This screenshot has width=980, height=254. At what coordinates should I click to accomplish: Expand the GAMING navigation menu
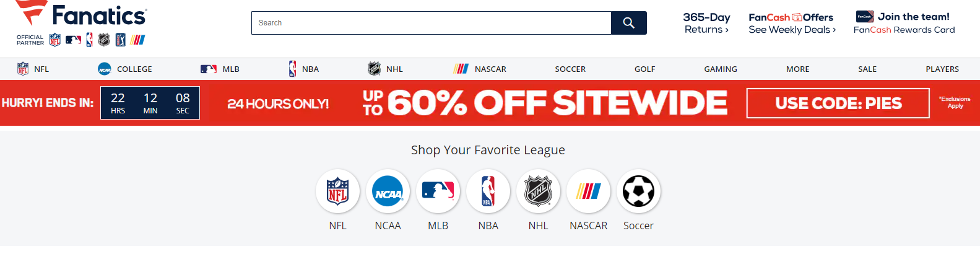721,69
